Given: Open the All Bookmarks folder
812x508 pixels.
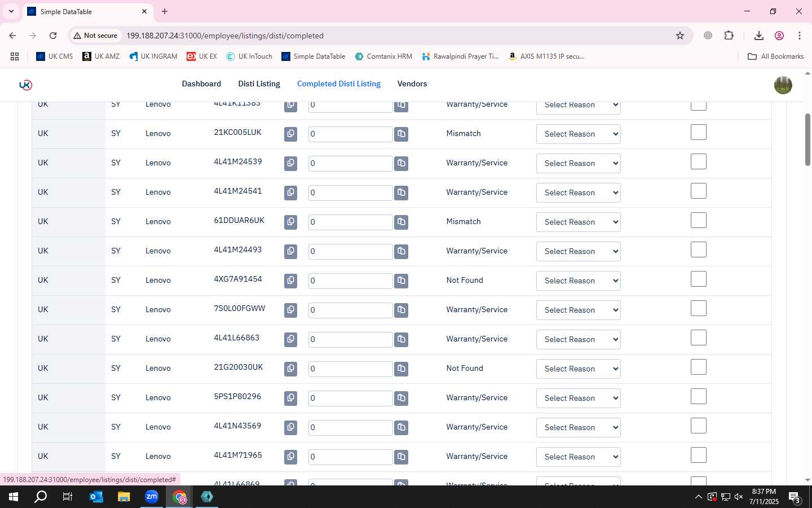Looking at the screenshot, I should tap(775, 56).
